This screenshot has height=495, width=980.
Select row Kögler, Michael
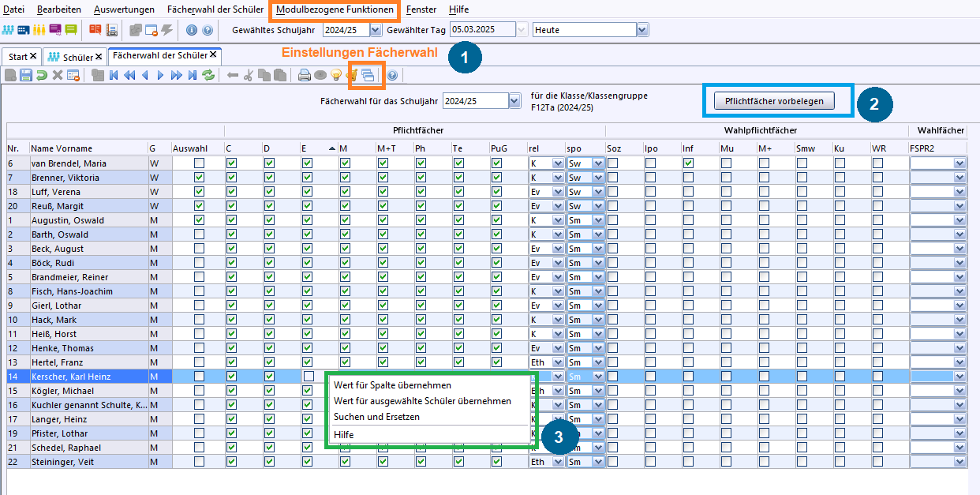88,391
